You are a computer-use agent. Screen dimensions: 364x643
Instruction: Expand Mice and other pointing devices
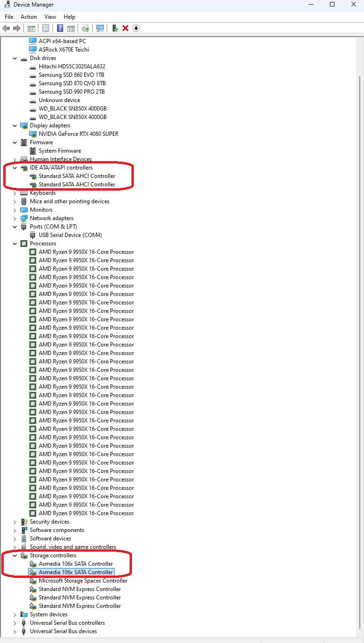coord(15,201)
